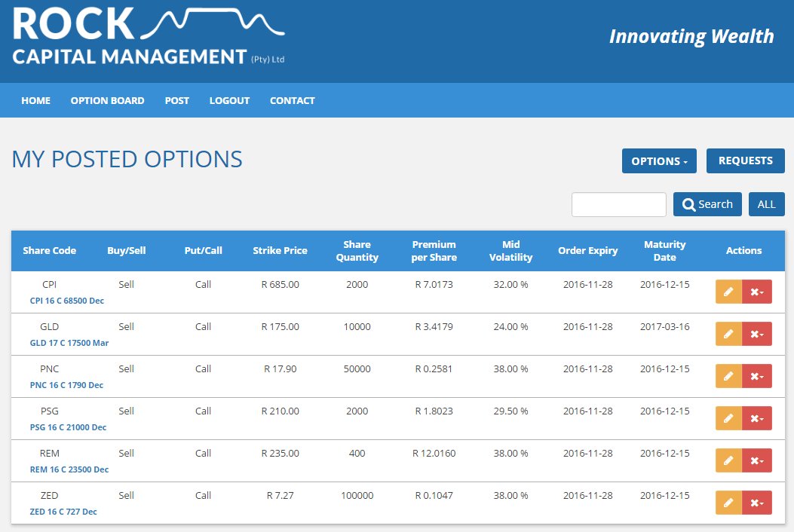
Task: Click Rock Capital Management logo
Action: click(x=149, y=36)
